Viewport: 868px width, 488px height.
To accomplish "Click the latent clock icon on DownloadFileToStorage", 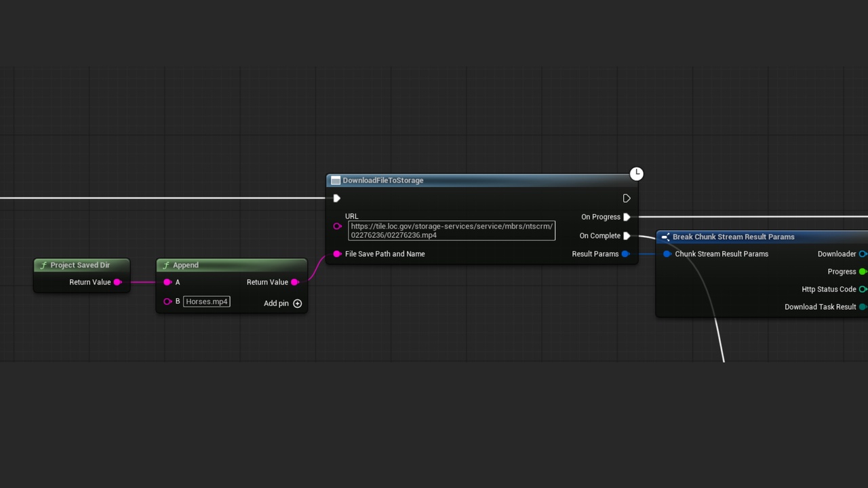I will (636, 174).
